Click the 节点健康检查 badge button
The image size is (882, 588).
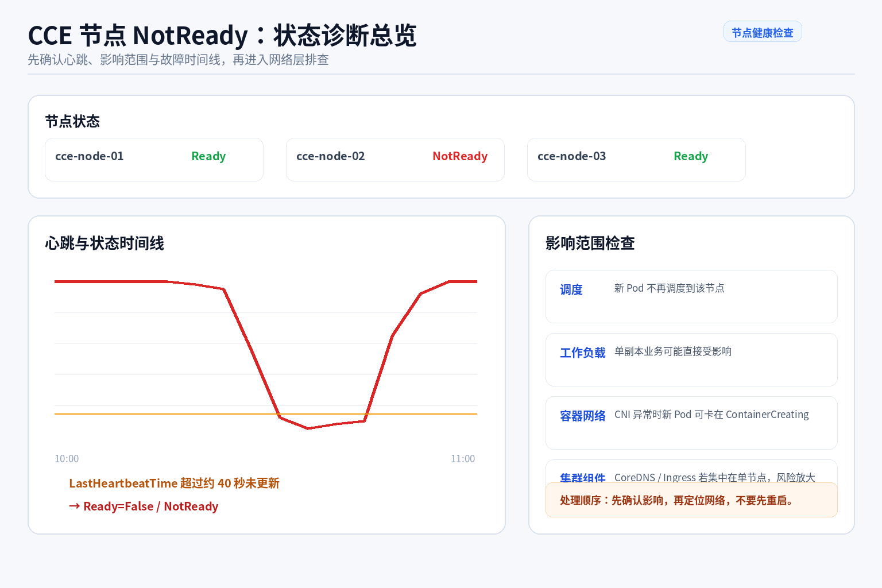click(x=763, y=32)
